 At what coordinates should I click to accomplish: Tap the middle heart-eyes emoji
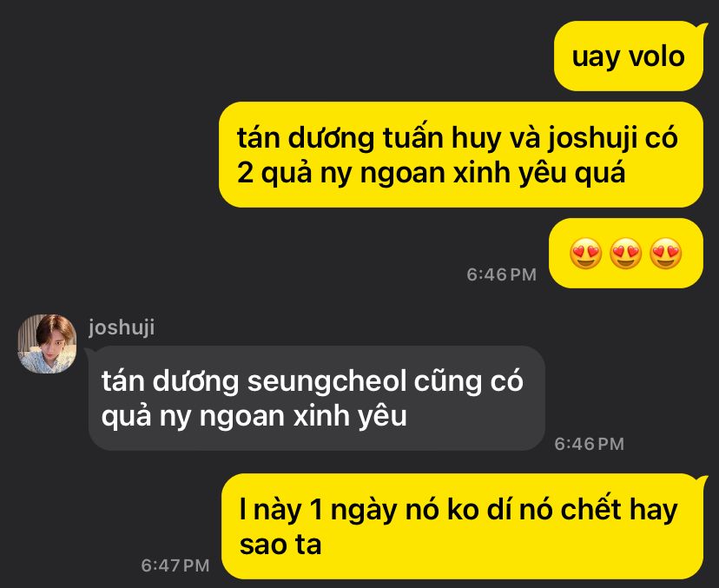[x=626, y=254]
